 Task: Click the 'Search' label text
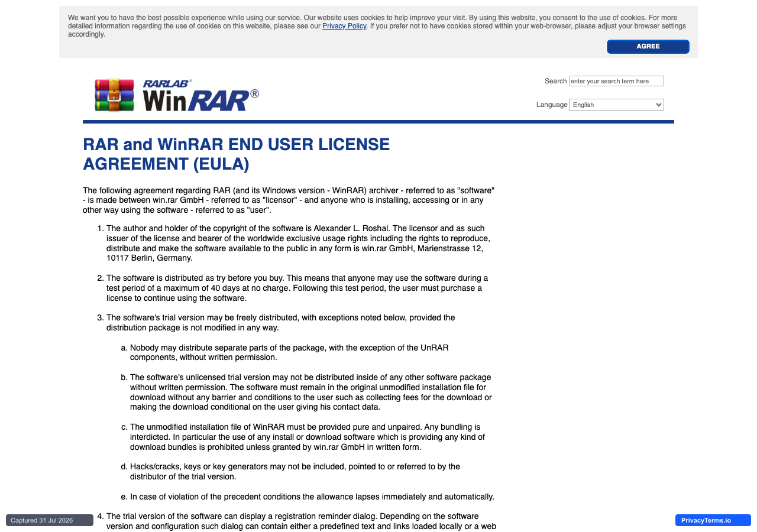pos(556,81)
